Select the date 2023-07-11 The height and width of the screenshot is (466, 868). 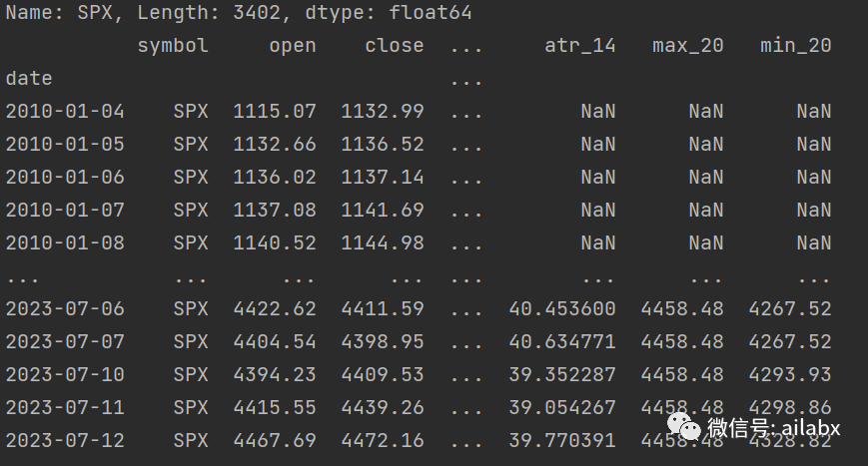click(65, 408)
